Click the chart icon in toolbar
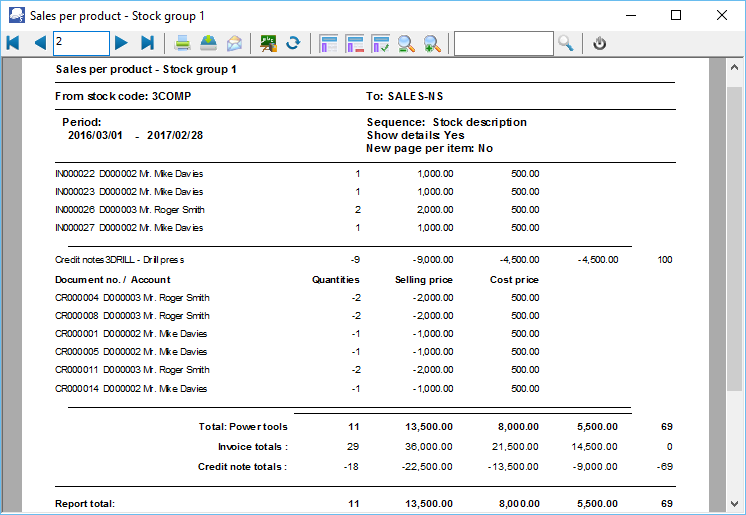The height and width of the screenshot is (515, 746). [x=268, y=43]
